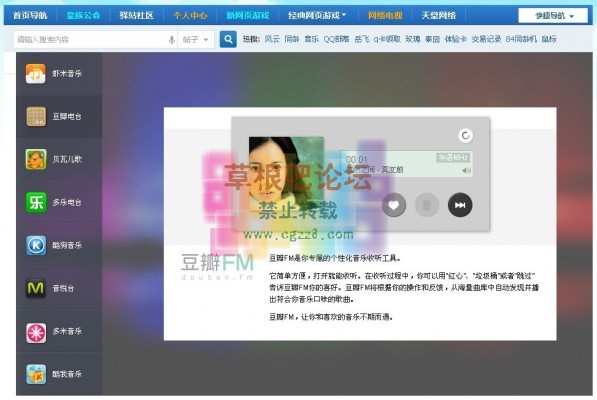Open the 帖子 search type dropdown
This screenshot has width=597, height=400.
click(x=196, y=40)
